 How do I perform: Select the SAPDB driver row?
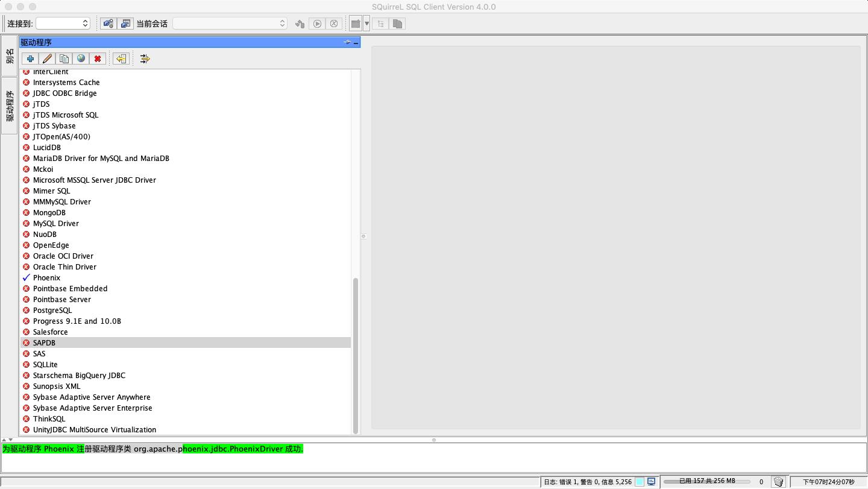click(x=186, y=342)
